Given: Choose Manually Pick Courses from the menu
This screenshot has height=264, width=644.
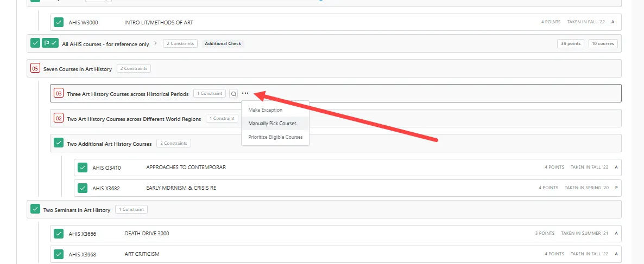Looking at the screenshot, I should point(272,124).
